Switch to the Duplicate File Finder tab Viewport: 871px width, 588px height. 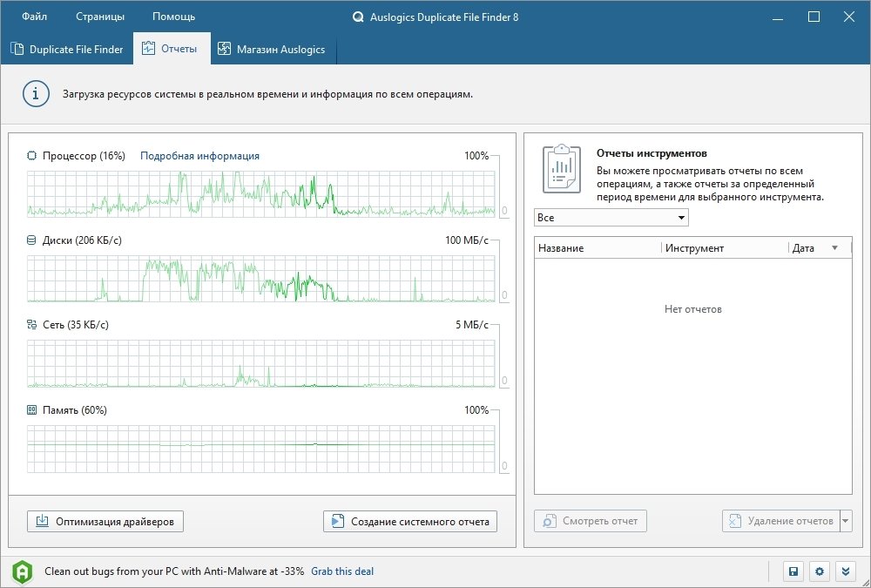pyautogui.click(x=67, y=50)
